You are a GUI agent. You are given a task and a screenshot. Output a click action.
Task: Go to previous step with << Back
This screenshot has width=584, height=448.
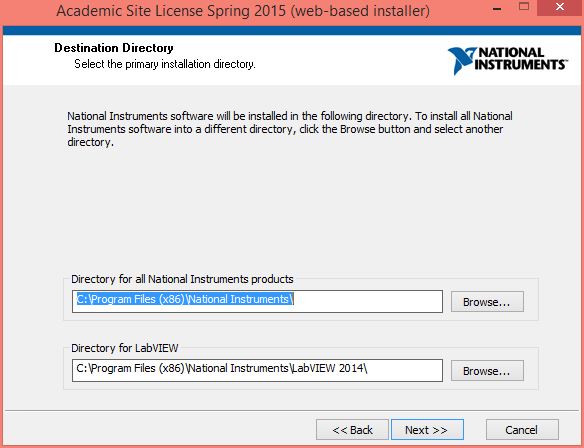(352, 430)
